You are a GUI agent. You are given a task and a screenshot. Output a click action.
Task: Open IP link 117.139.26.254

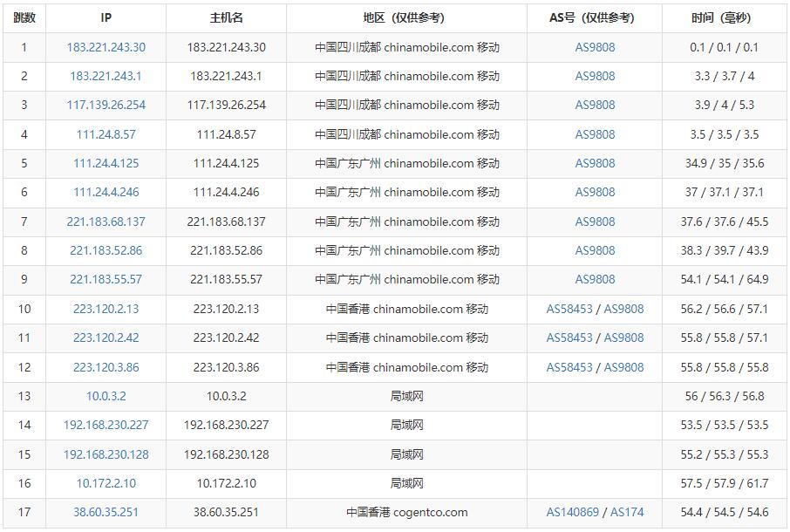click(x=106, y=105)
